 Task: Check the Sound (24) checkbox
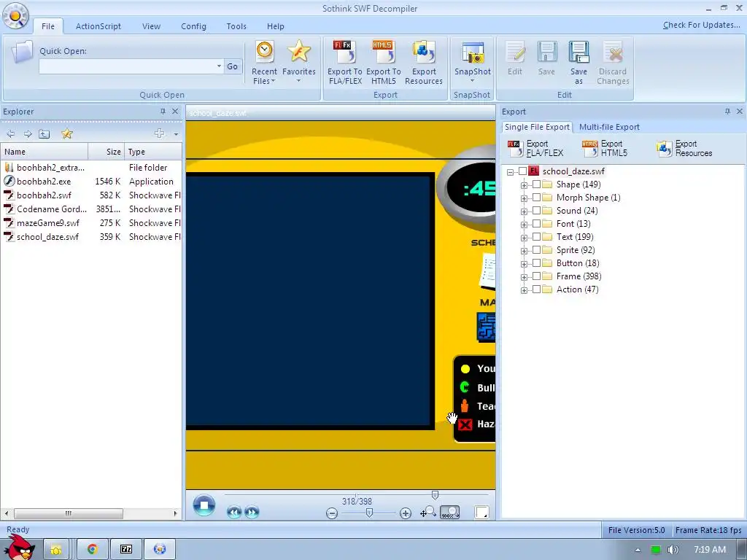tap(536, 211)
